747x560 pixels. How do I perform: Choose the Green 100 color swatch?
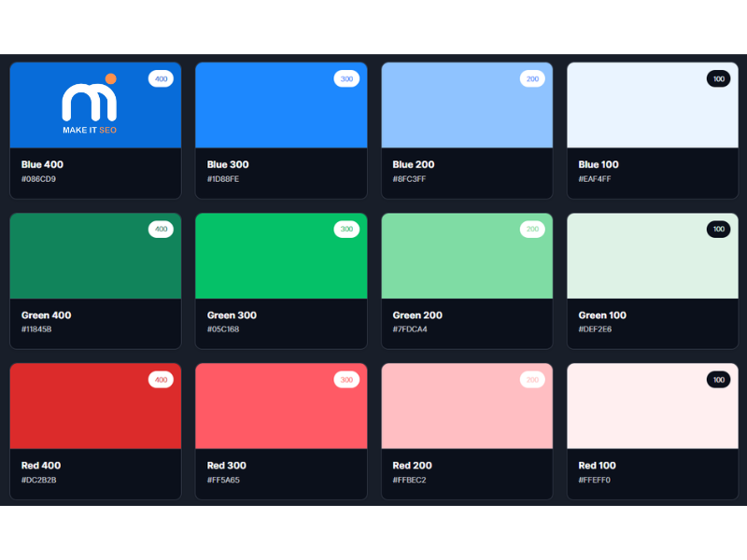pyautogui.click(x=652, y=261)
